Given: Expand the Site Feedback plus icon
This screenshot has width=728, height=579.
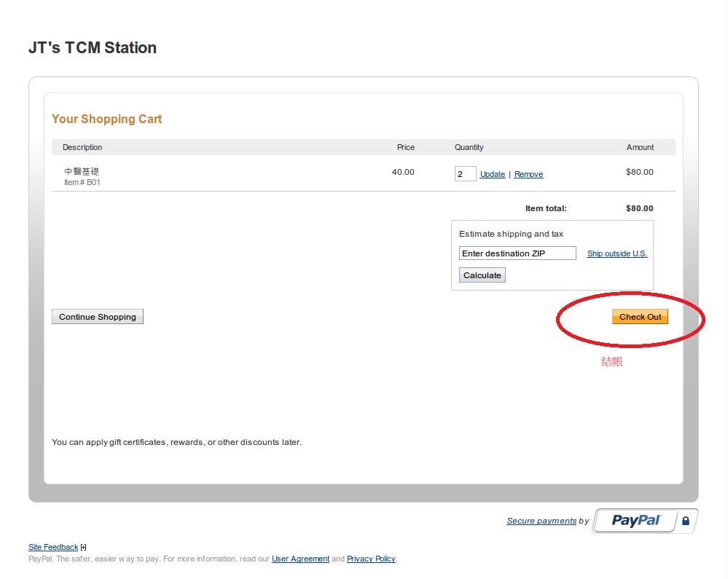Looking at the screenshot, I should pos(84,548).
